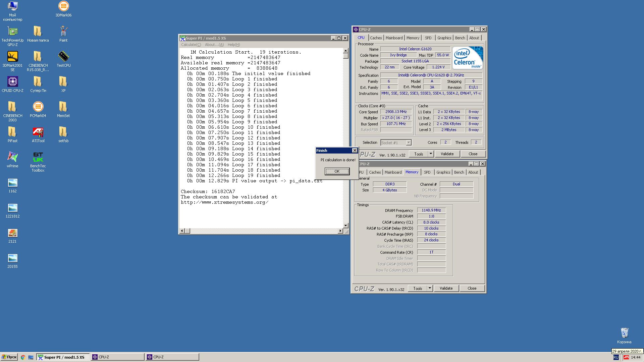This screenshot has height=362, width=644.
Task: Switch to SPD tab in upper CPU-Z
Action: pos(428,38)
